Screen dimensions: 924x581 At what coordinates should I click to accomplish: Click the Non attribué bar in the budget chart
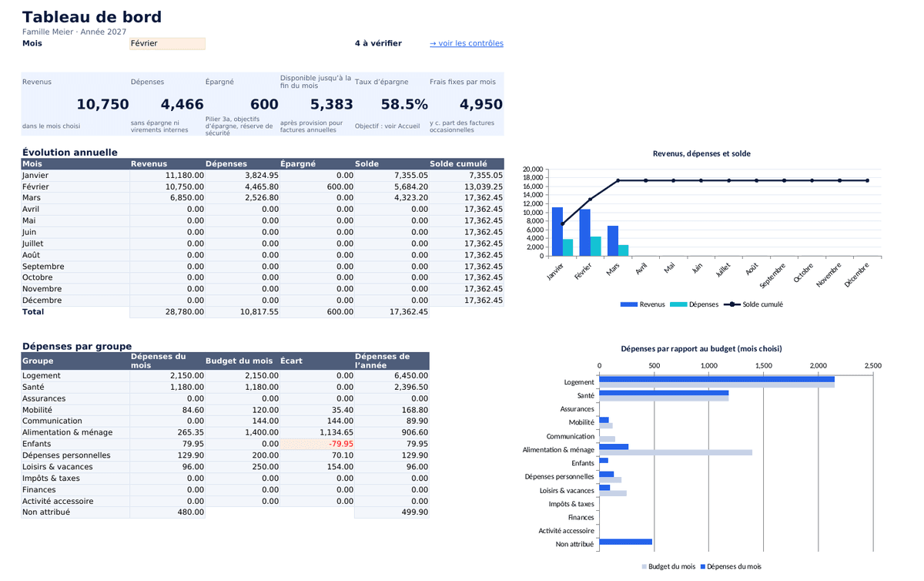tap(625, 542)
